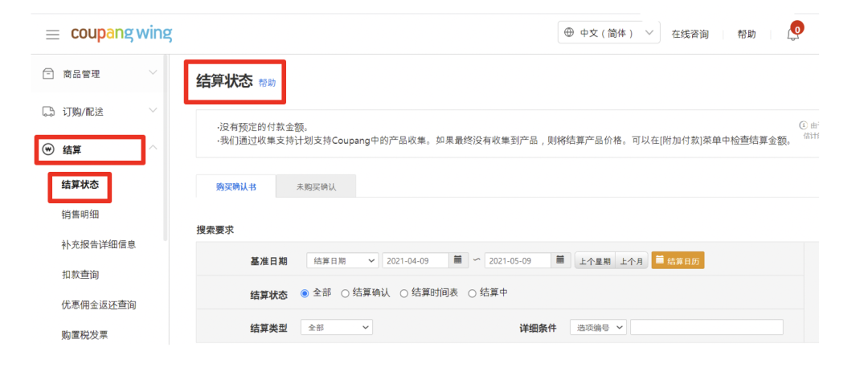
Task: Click the 上个月 button
Action: pyautogui.click(x=631, y=261)
